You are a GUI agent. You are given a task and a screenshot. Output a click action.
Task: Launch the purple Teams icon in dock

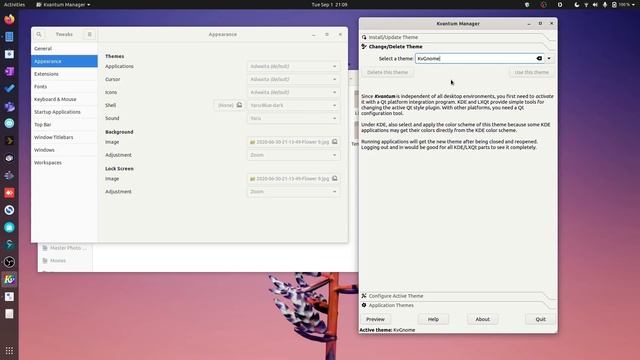pyautogui.click(x=9, y=106)
